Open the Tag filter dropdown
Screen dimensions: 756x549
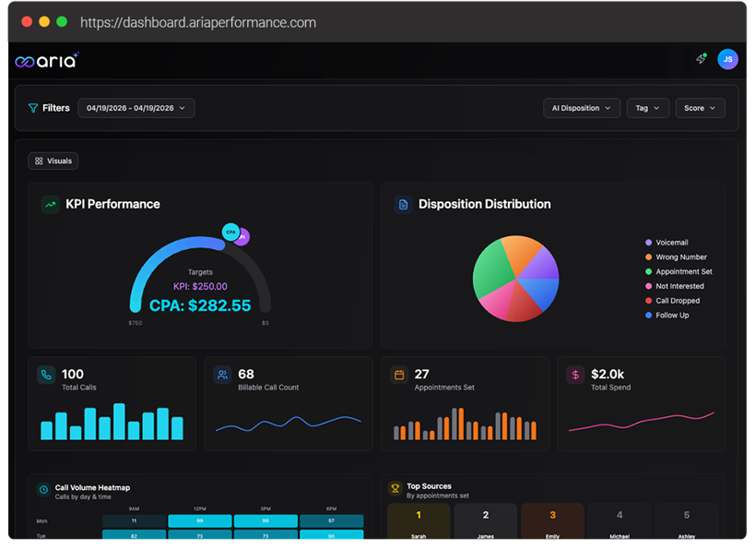pos(647,108)
